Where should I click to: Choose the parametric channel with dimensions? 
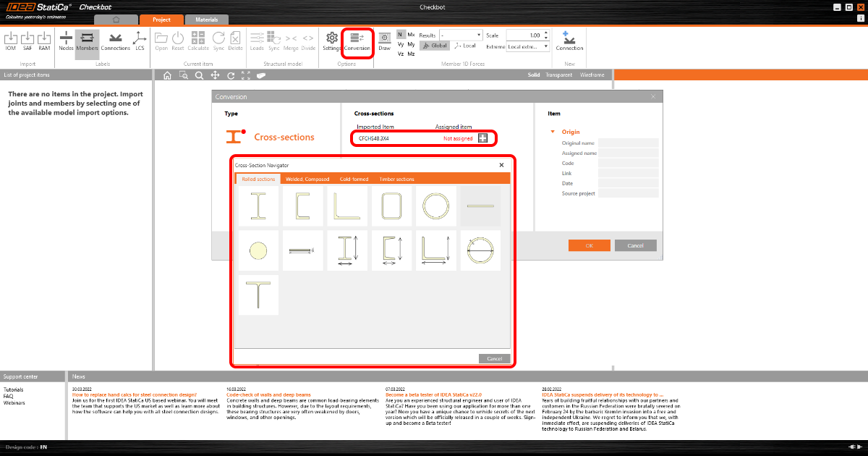click(x=391, y=250)
